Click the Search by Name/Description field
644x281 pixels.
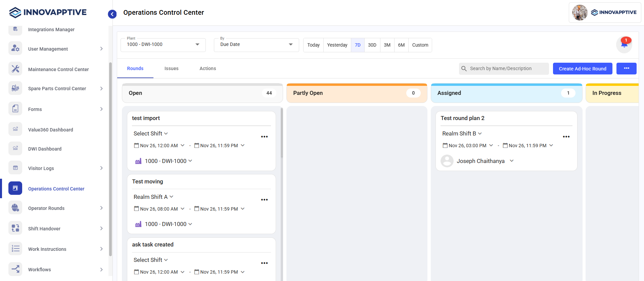[x=504, y=68]
